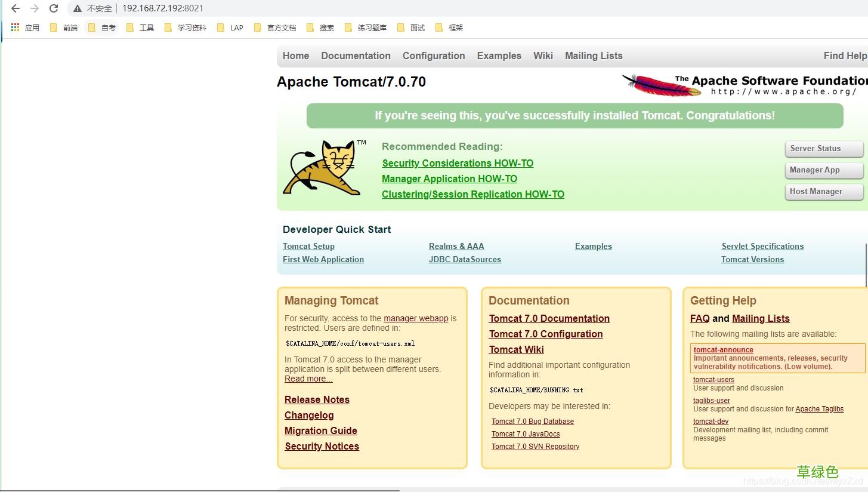Open Documentation in the top navigation
868x492 pixels.
[356, 56]
